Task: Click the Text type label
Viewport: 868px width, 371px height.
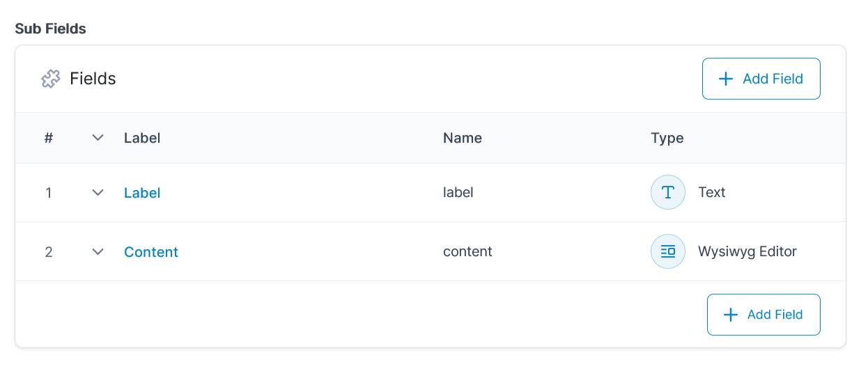Action: pyautogui.click(x=711, y=192)
